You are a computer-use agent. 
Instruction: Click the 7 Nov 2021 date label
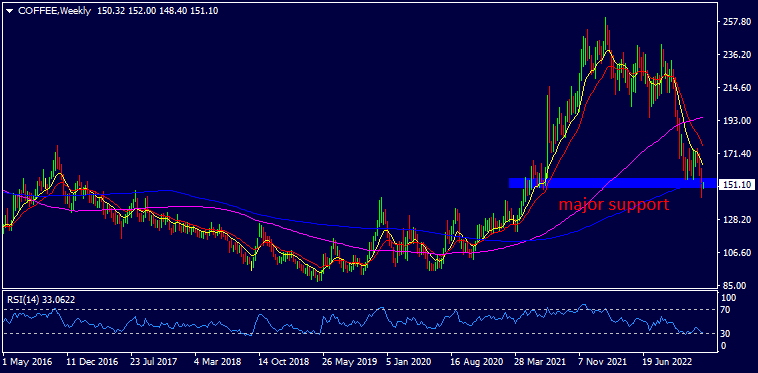(x=602, y=361)
